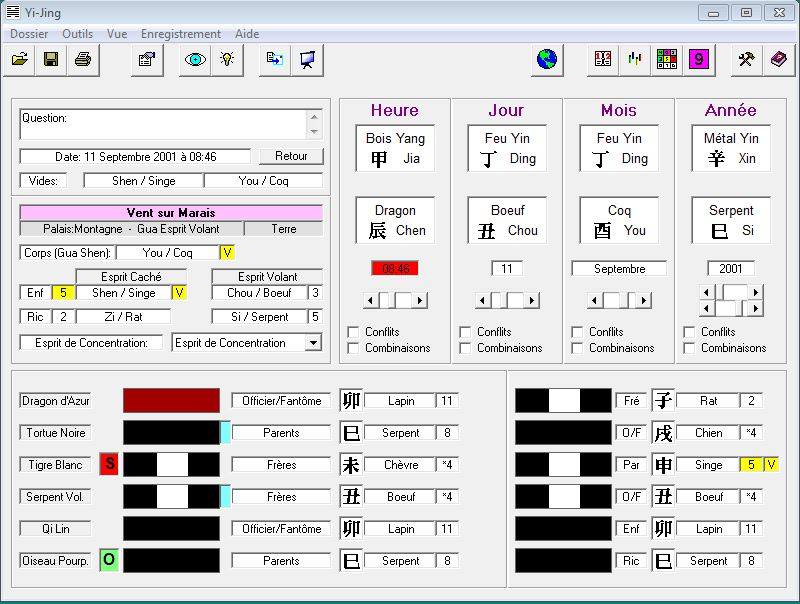Expand the Esprit de Concentration dropdown
The height and width of the screenshot is (604, 800).
314,342
